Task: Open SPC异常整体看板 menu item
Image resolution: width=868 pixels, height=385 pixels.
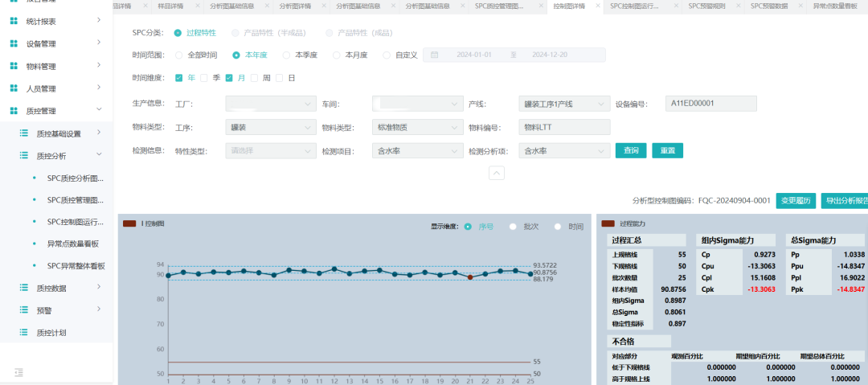Action: point(76,265)
